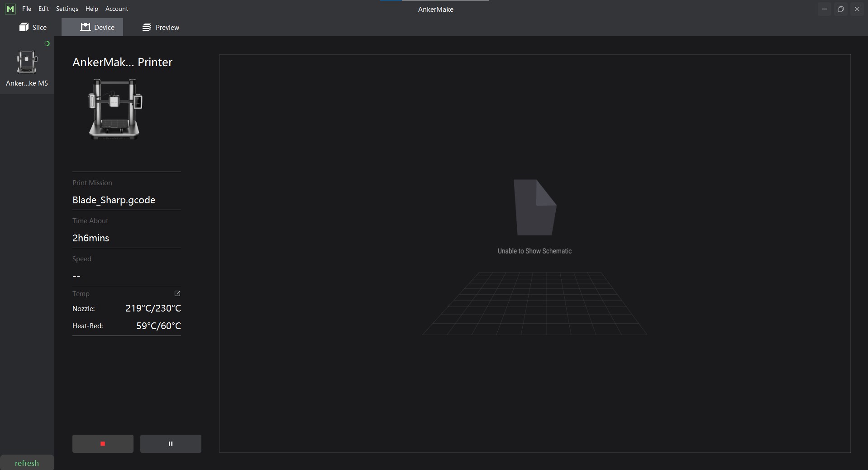Click the Time About label
Viewport: 868px width, 470px height.
coord(90,221)
